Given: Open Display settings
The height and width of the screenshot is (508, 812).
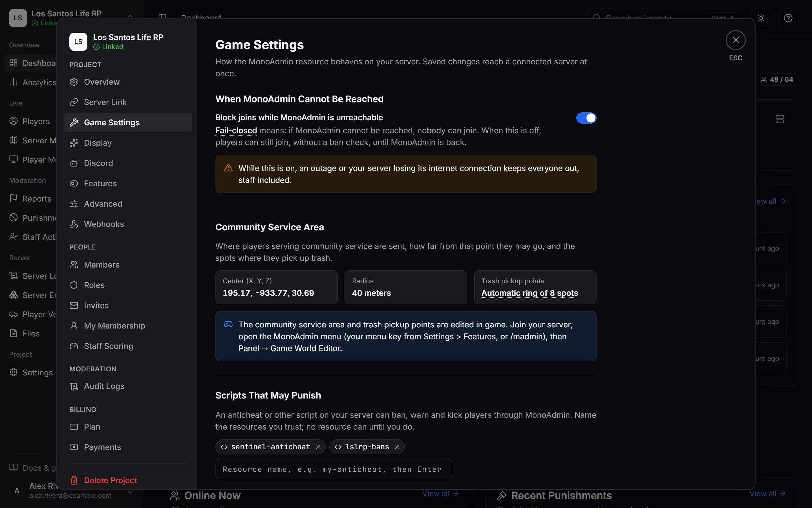Looking at the screenshot, I should click(127, 143).
